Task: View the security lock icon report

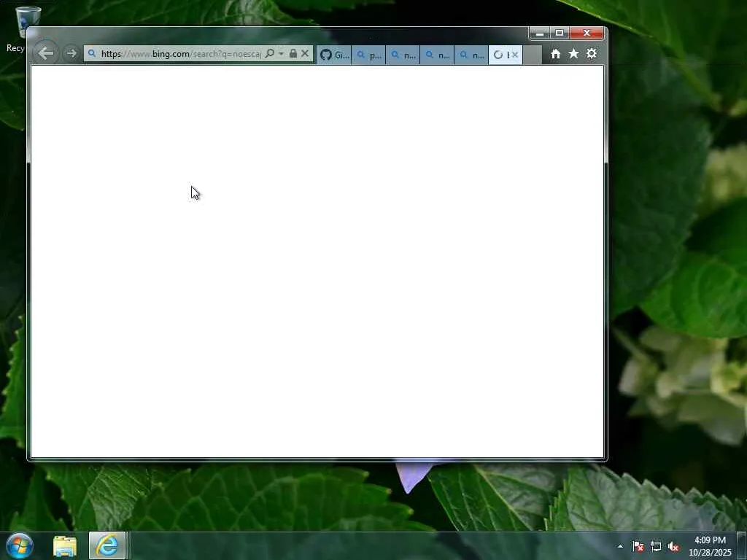Action: coord(293,53)
